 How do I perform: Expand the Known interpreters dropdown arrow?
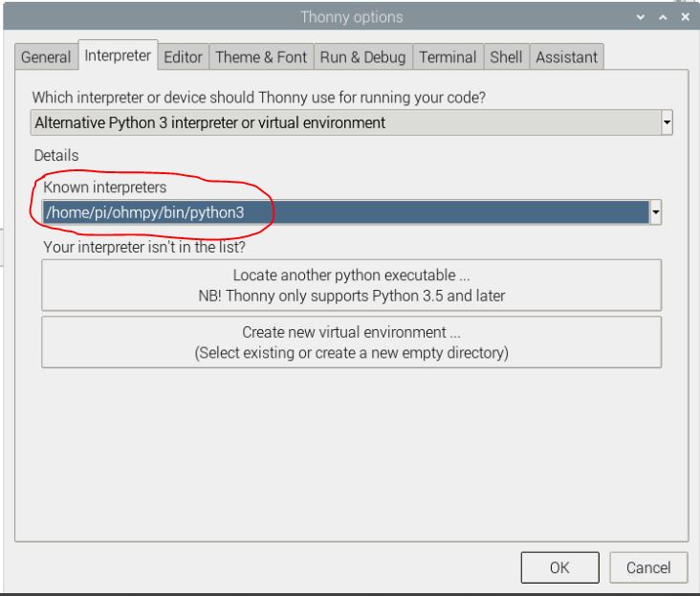tap(655, 212)
